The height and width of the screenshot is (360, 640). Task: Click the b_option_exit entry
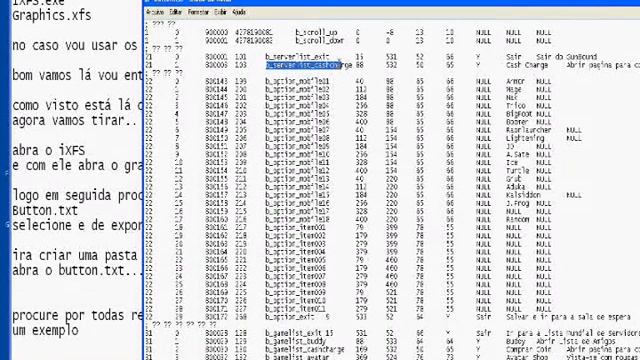[290, 317]
